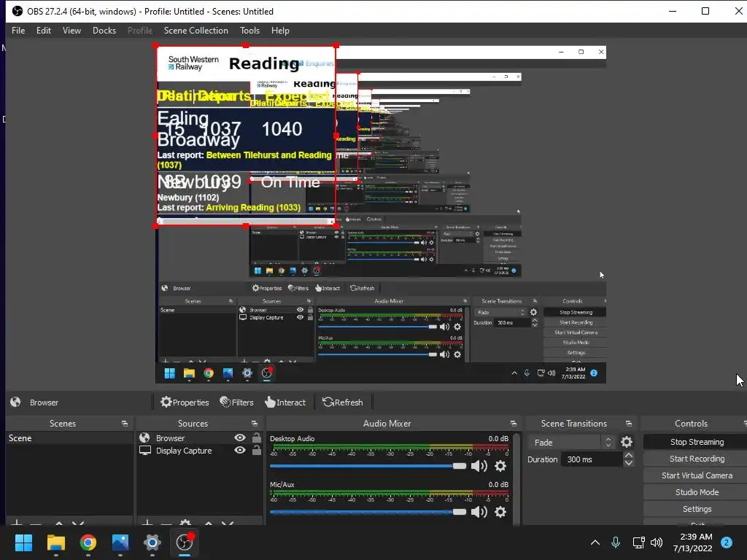Open the Docks menu
Viewport: 747px width, 560px height.
click(x=104, y=31)
